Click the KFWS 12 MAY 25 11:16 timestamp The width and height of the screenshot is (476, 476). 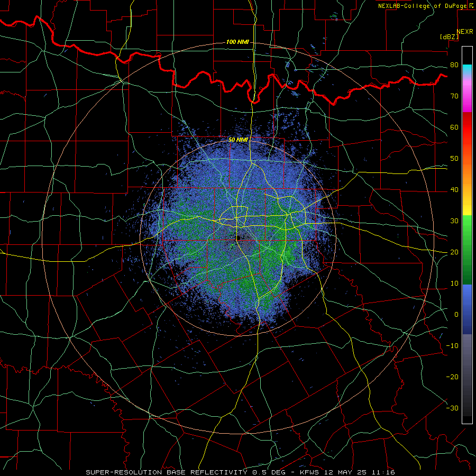click(347, 472)
